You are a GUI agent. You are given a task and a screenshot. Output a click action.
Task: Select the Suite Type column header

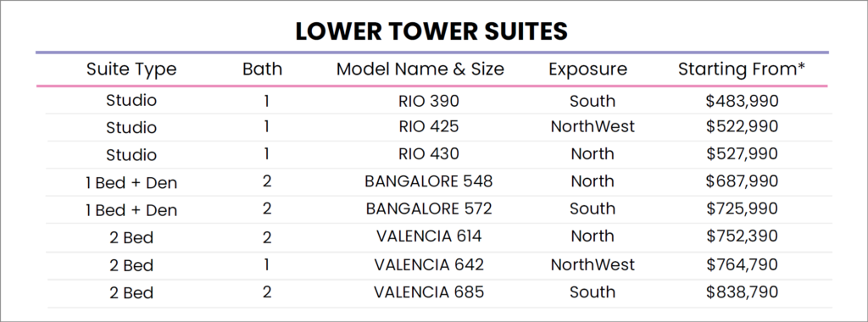click(131, 69)
